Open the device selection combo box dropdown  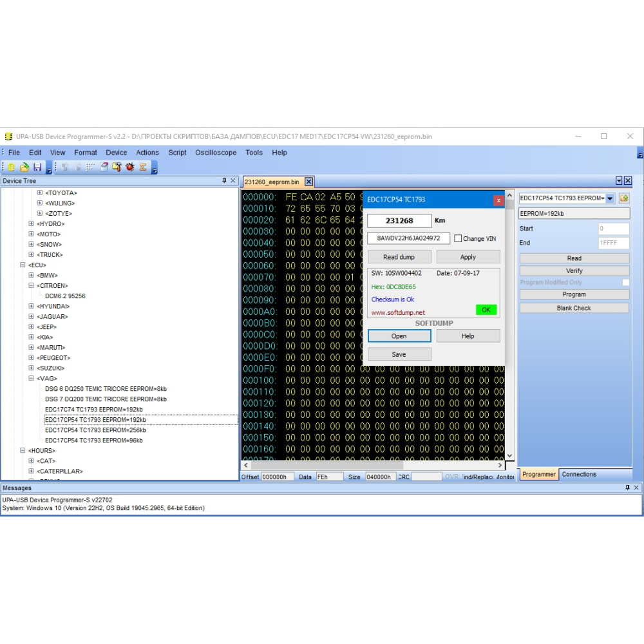point(611,198)
